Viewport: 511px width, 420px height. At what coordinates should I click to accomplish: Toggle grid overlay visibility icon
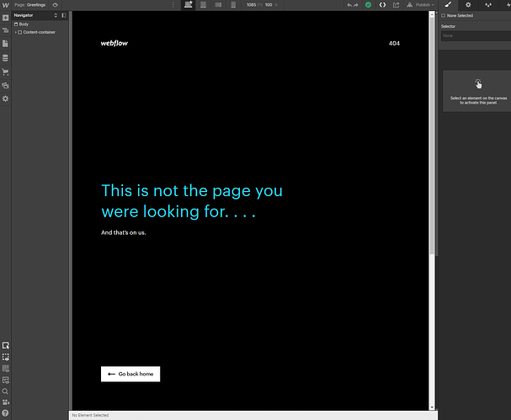(x=6, y=369)
